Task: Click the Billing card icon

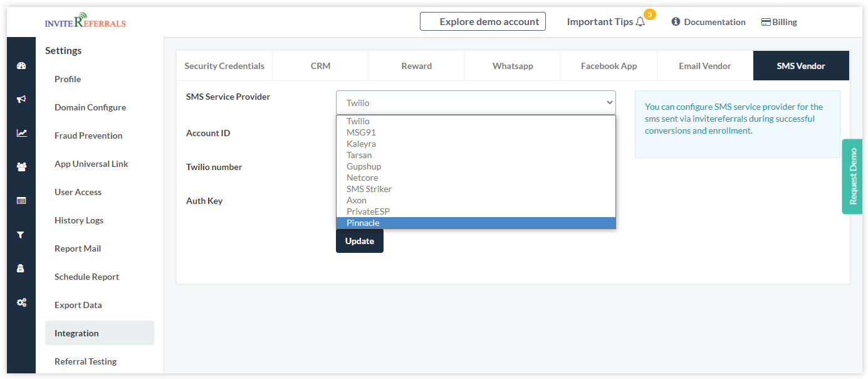Action: click(x=766, y=22)
